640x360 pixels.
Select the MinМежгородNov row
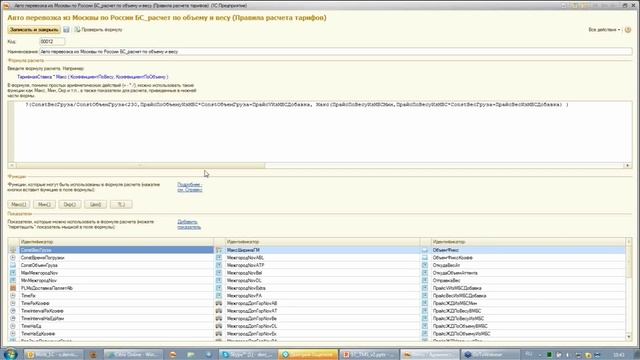116,280
